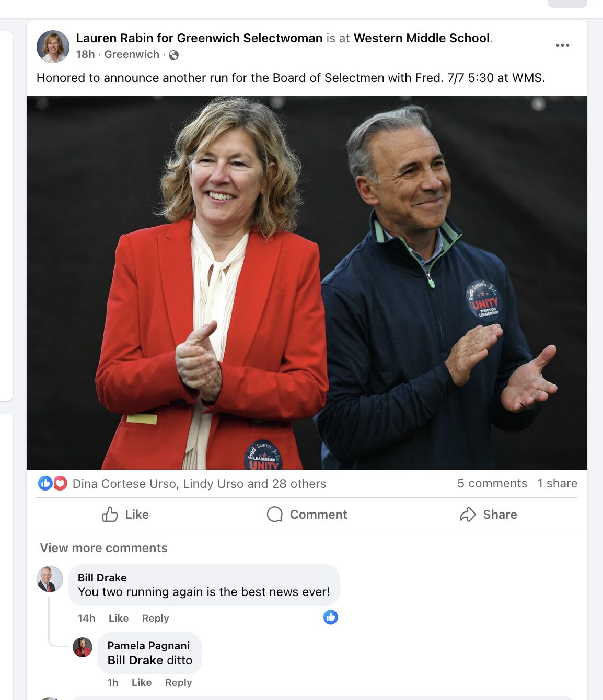Viewport: 603px width, 700px height.
Task: Open the 5 comments list
Action: [x=492, y=483]
